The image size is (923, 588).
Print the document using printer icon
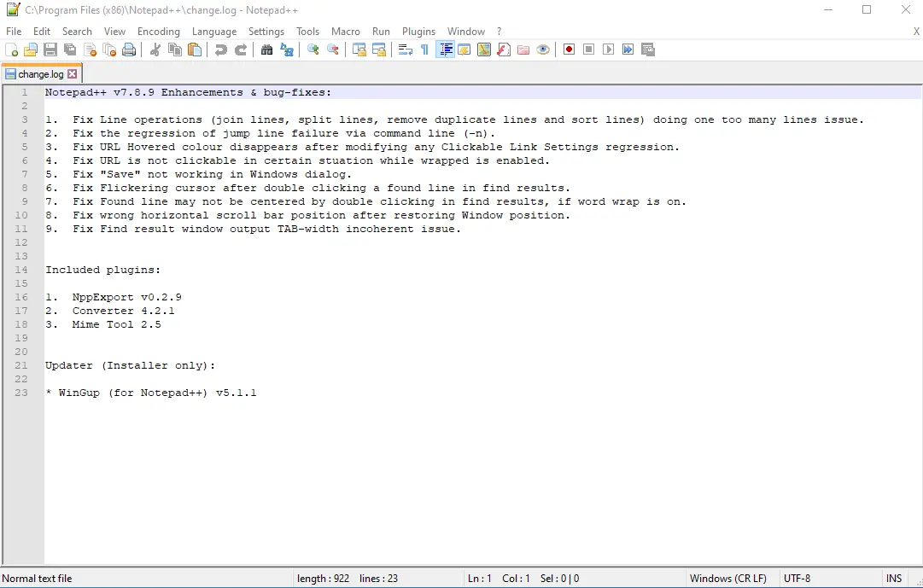click(129, 50)
